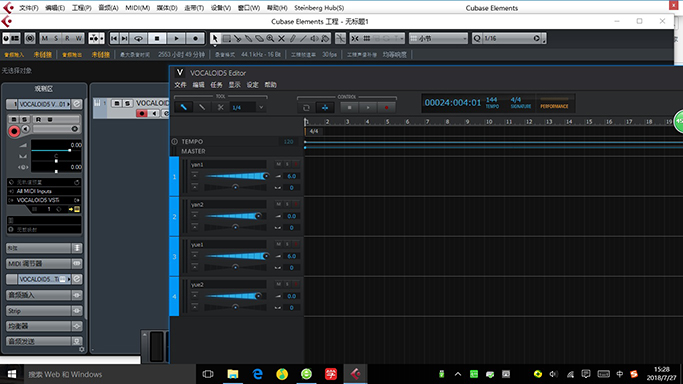The image size is (683, 384).
Task: Expand the Strip inspector section
Action: [44, 311]
